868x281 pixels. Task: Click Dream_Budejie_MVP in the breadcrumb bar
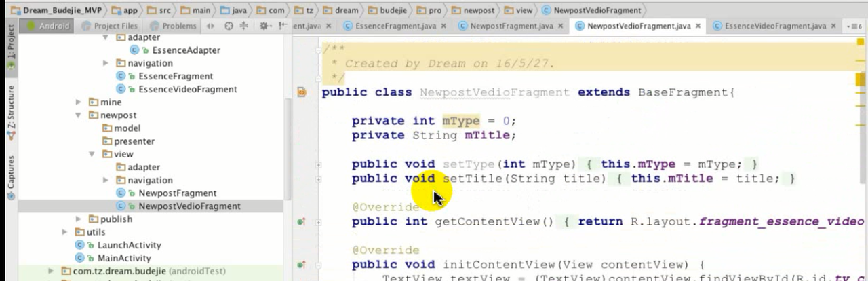(x=55, y=10)
